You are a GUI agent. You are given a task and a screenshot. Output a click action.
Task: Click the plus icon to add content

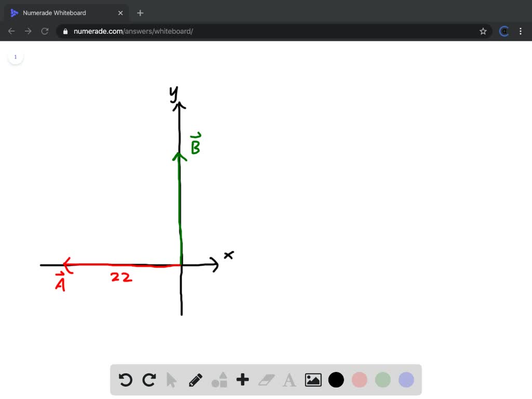pyautogui.click(x=242, y=380)
